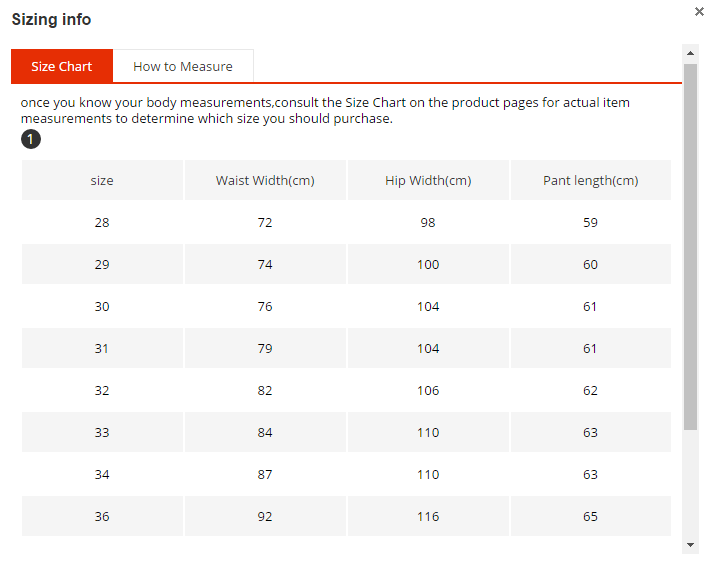Select the Size Chart tab
The width and height of the screenshot is (708, 563).
tap(62, 66)
